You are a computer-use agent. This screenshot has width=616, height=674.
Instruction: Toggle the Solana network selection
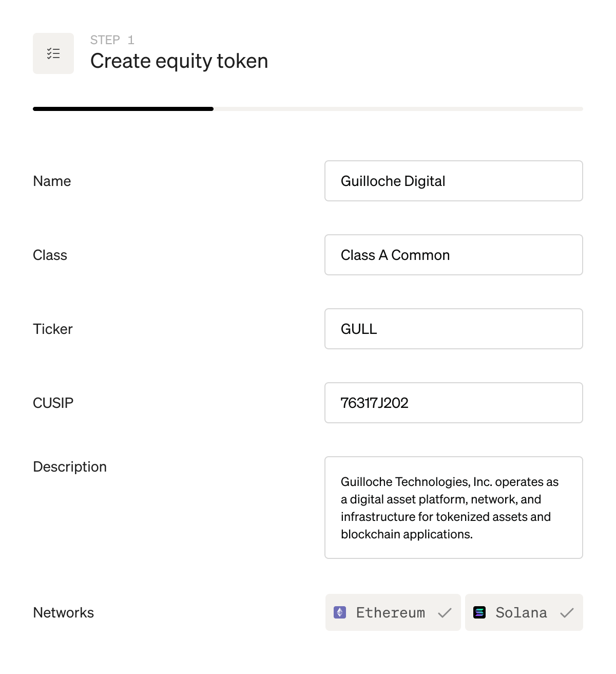click(524, 612)
